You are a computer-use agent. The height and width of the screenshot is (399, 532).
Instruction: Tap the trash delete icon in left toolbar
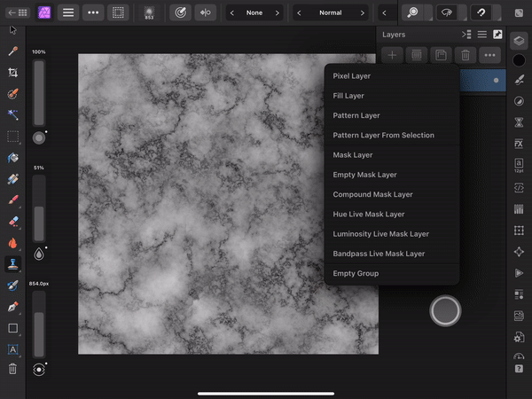point(13,369)
